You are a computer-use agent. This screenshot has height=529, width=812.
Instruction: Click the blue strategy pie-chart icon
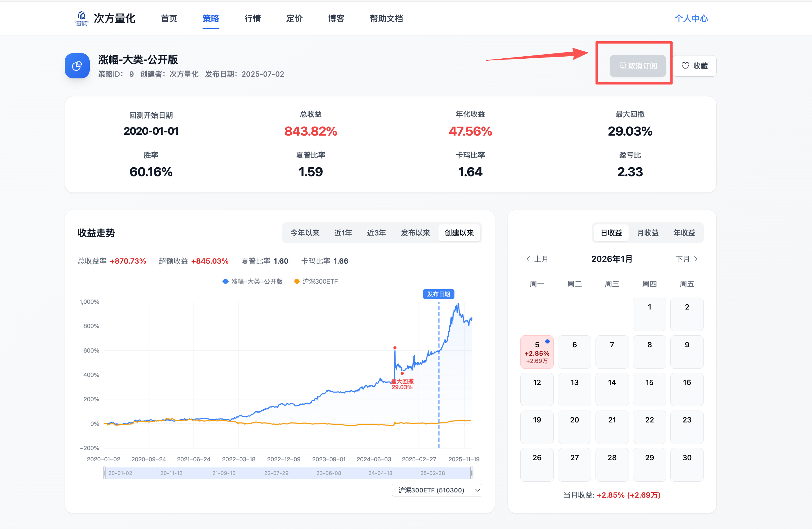tap(77, 66)
